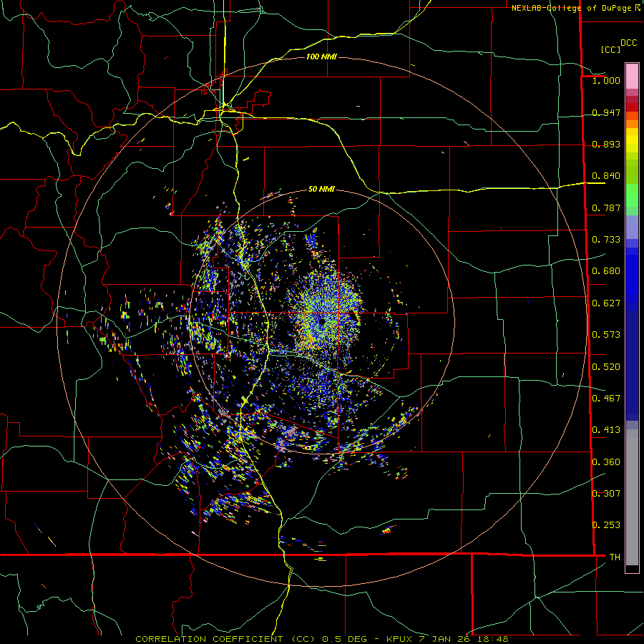Click the 0.307 legend value

point(606,494)
